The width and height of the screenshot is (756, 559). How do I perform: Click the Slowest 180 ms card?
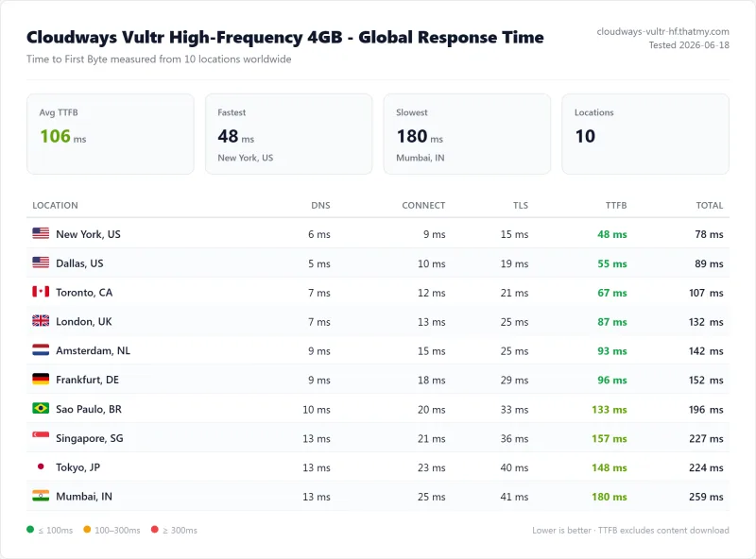(x=467, y=134)
